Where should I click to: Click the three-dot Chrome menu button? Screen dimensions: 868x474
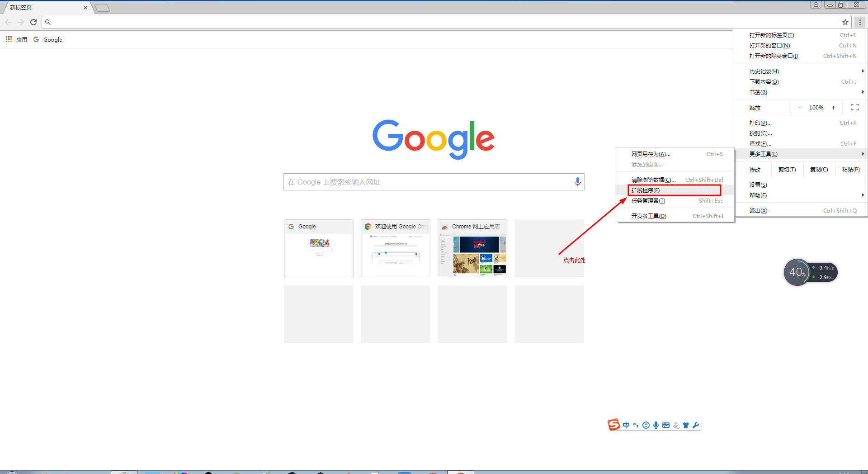(x=860, y=22)
